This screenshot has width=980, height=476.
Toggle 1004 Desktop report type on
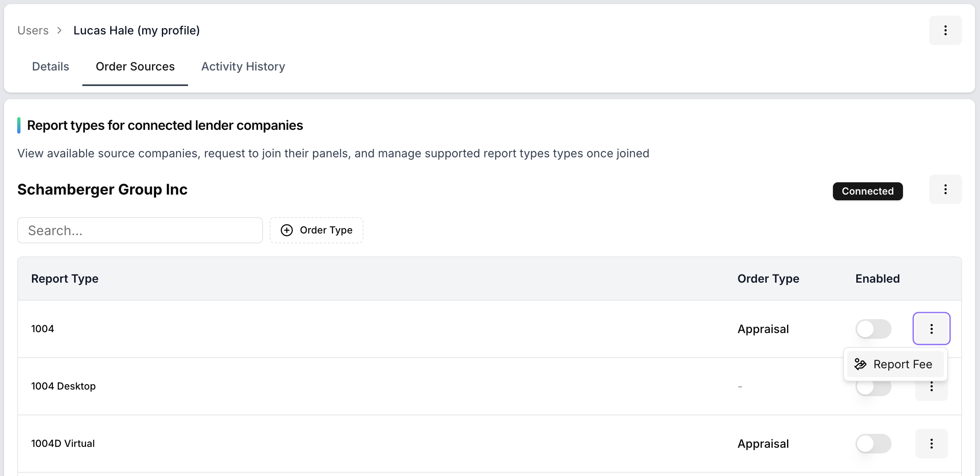(x=873, y=389)
